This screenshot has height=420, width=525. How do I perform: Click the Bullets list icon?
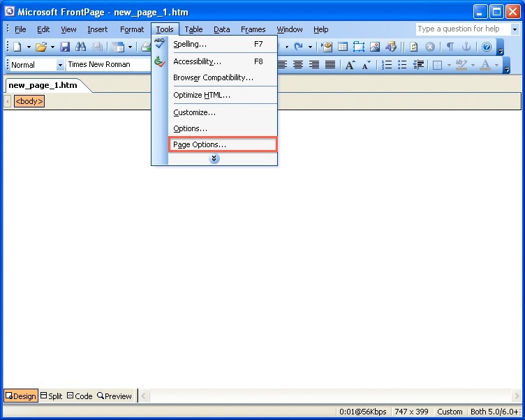point(402,65)
